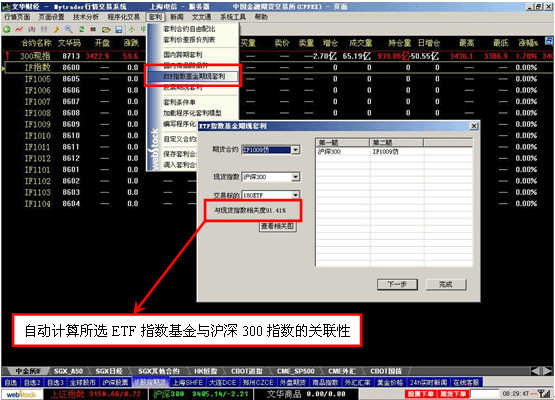Click the blue save disk toolbar icon

click(119, 30)
